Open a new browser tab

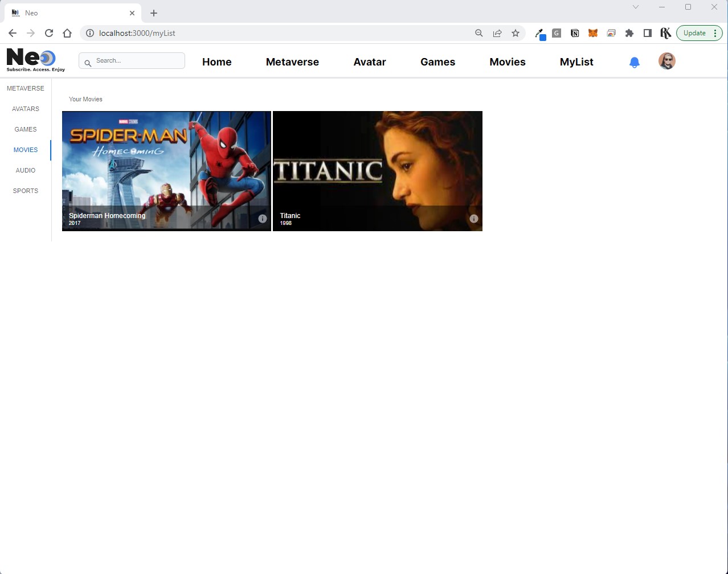click(x=154, y=13)
